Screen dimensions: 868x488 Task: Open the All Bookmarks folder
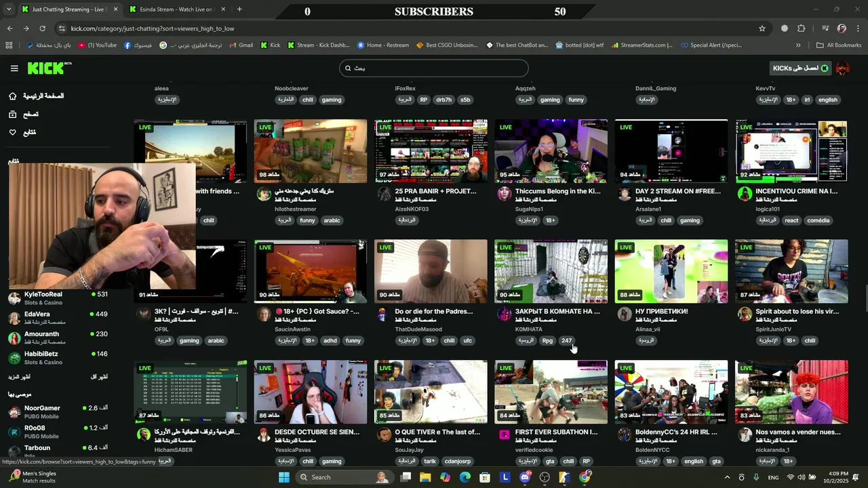pyautogui.click(x=839, y=45)
